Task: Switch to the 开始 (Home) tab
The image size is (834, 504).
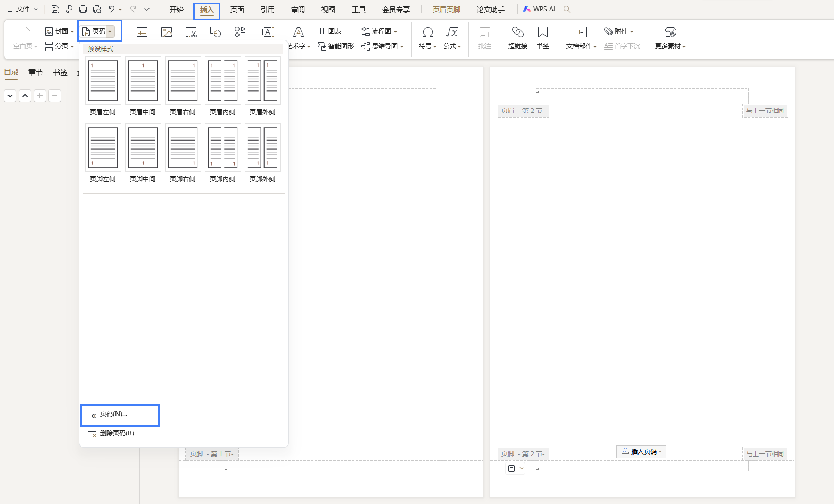Action: pyautogui.click(x=177, y=10)
